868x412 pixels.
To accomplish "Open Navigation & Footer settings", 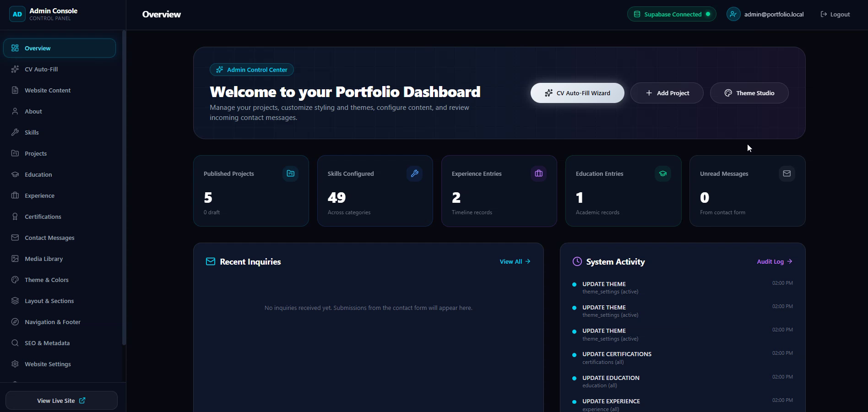I will point(60,322).
